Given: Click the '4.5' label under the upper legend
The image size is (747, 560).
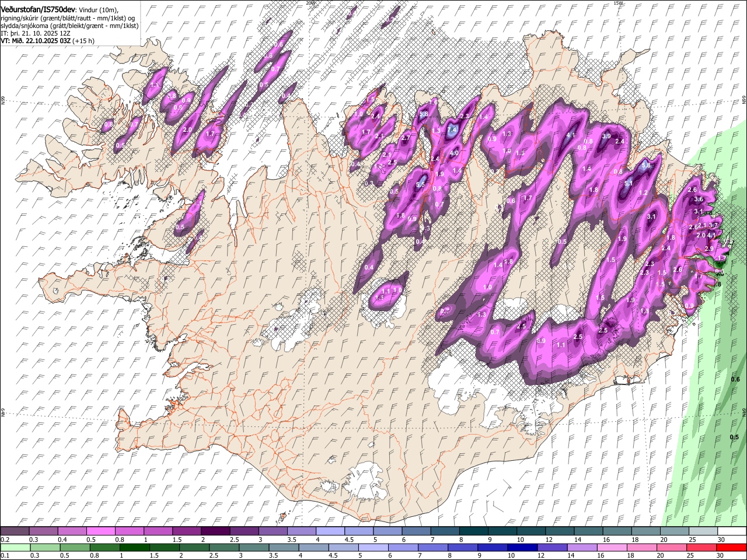Looking at the screenshot, I should [350, 540].
